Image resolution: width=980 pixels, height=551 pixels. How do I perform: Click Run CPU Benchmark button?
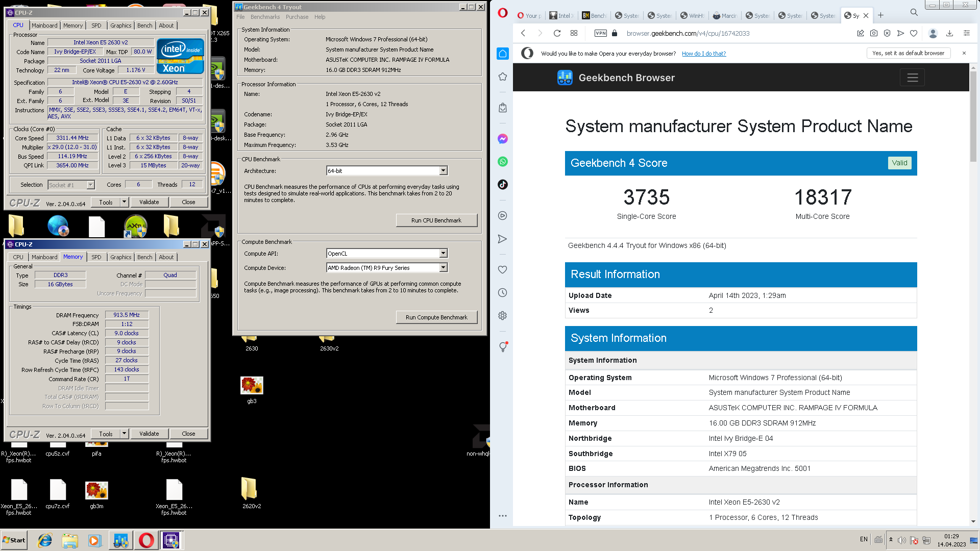[436, 220]
